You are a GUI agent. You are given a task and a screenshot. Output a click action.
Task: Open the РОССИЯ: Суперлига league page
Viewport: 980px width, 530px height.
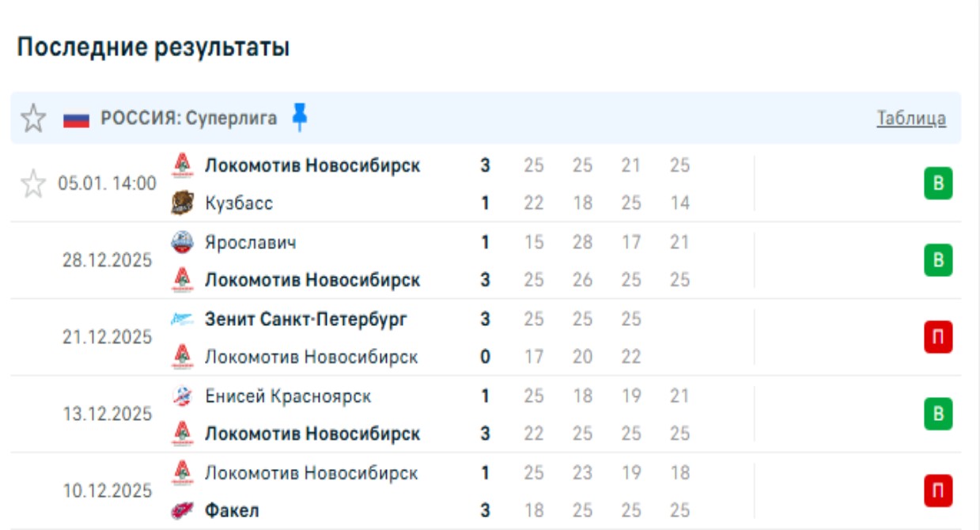189,119
